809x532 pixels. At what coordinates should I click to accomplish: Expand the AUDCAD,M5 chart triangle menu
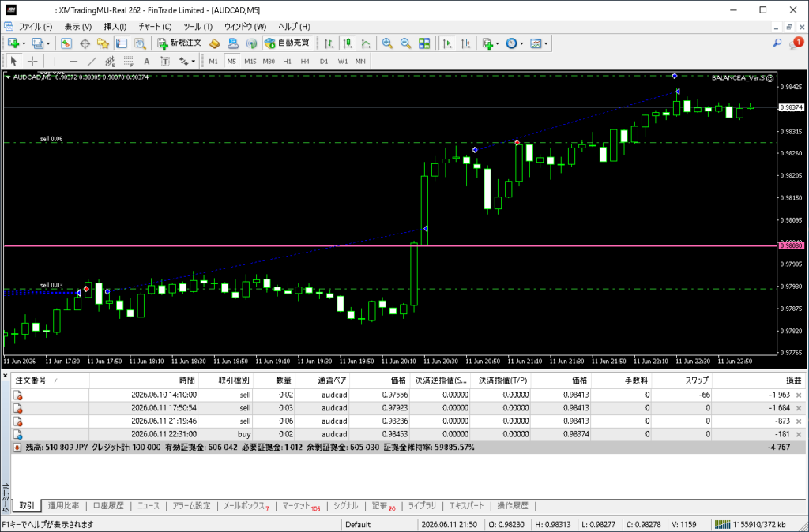click(8, 77)
